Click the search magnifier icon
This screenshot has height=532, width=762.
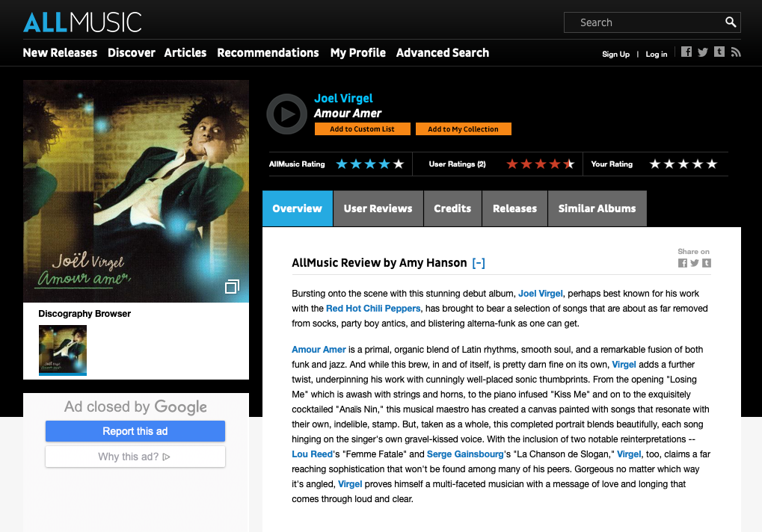coord(731,22)
